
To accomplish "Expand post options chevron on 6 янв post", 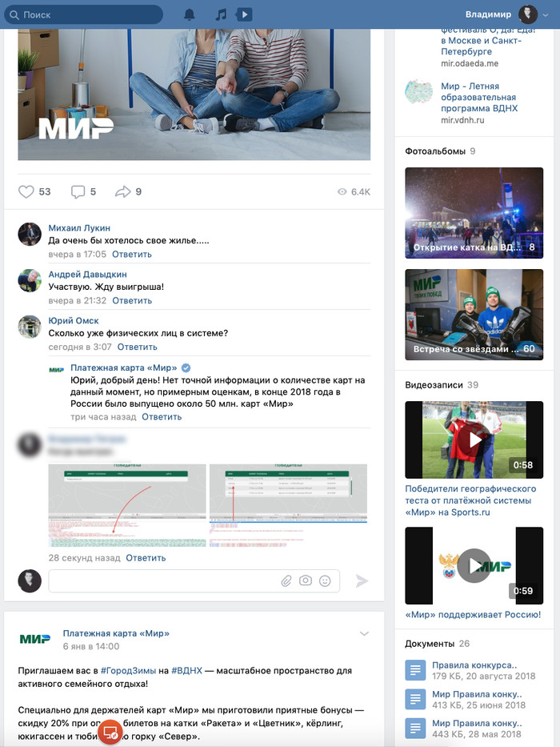I will pos(364,633).
